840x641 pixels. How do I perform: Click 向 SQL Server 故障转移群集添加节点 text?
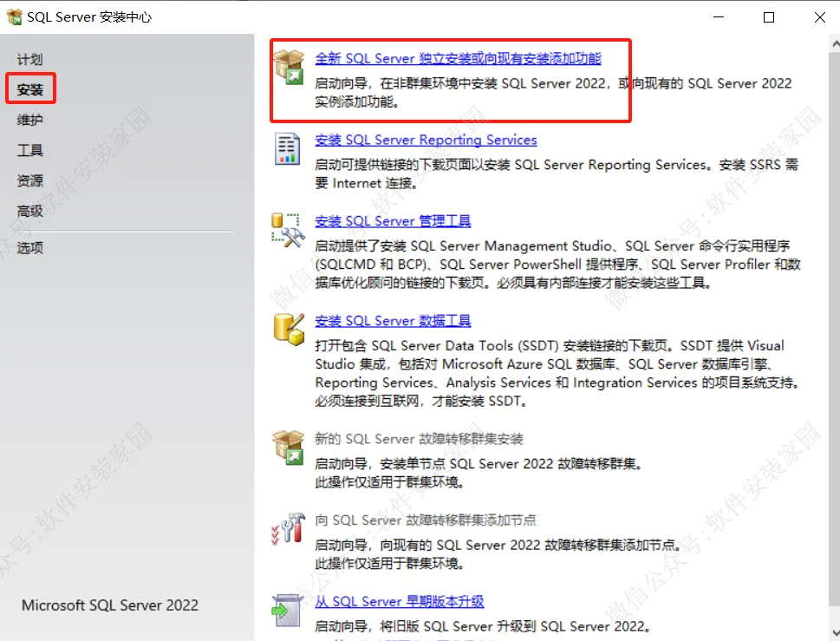tap(426, 520)
